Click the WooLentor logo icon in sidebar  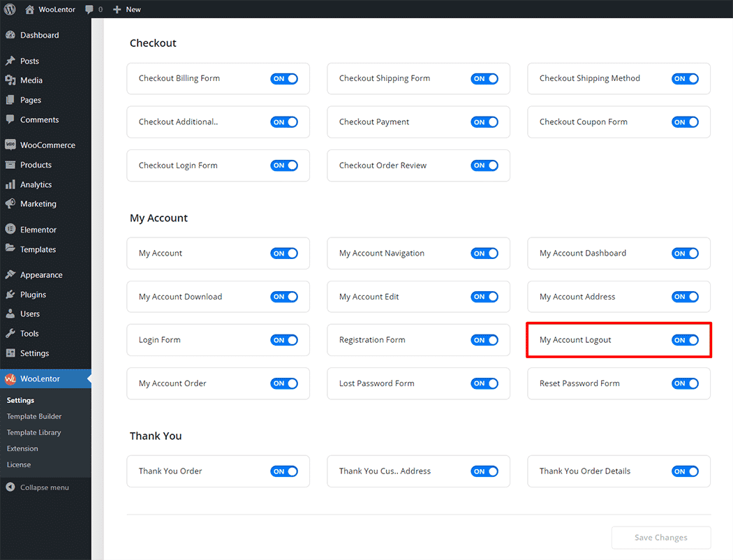10,379
